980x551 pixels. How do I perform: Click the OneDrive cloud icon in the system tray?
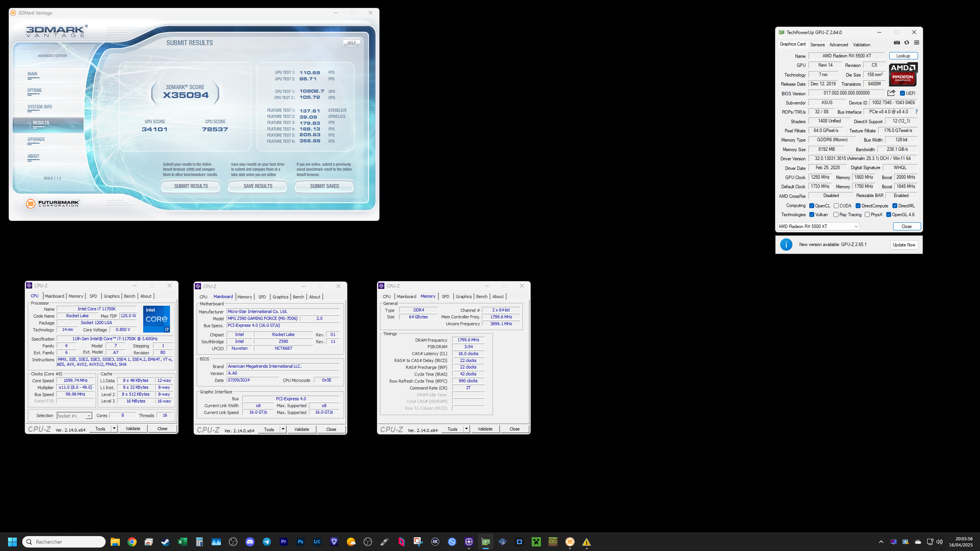(x=918, y=542)
